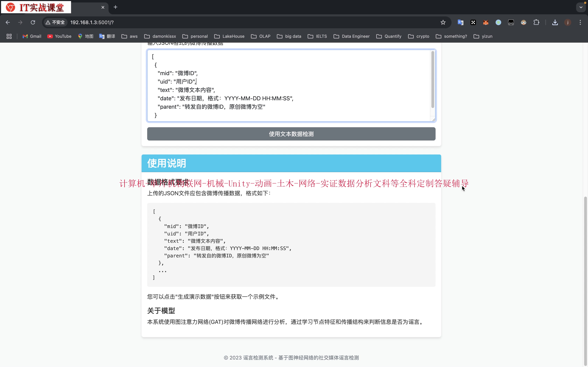Expand the tab search chevron
Viewport: 588px width, 367px height.
[581, 7]
